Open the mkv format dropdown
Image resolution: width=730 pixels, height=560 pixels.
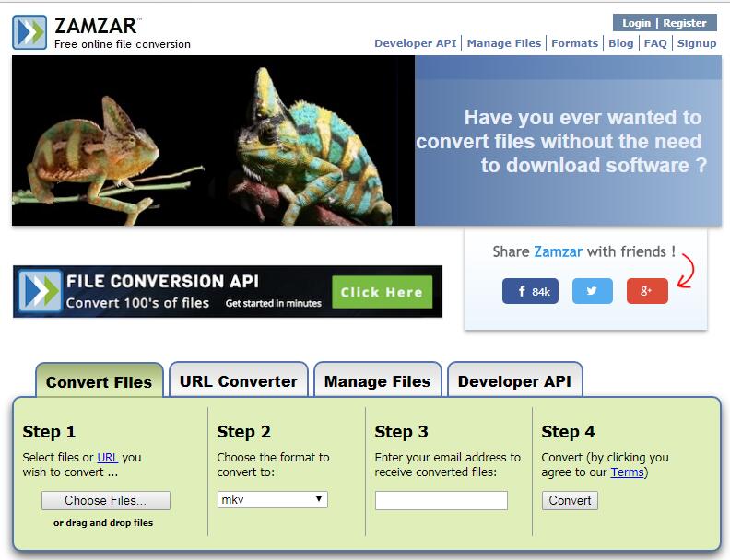pyautogui.click(x=272, y=499)
